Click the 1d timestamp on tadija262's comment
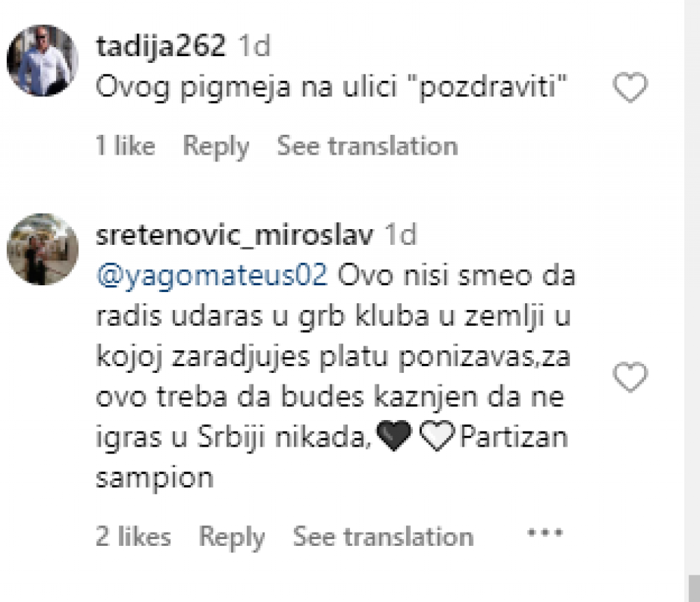The width and height of the screenshot is (700, 602). pos(253,47)
